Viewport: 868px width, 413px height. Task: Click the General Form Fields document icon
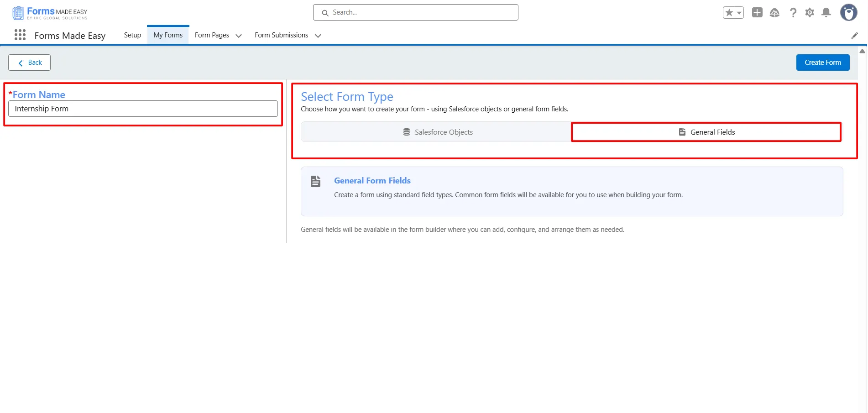coord(315,181)
